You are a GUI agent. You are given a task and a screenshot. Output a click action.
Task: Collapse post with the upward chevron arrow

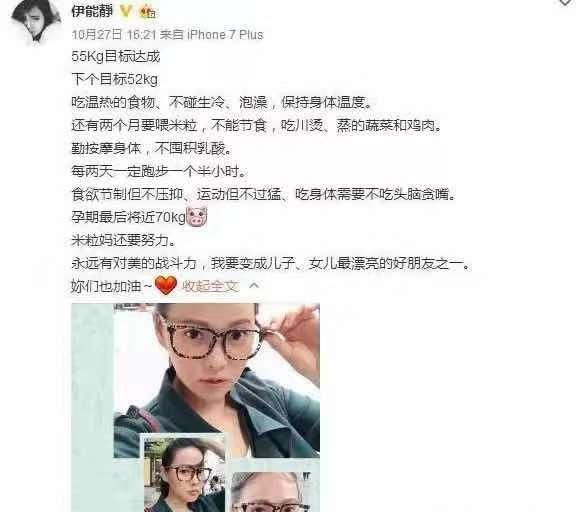pyautogui.click(x=254, y=285)
